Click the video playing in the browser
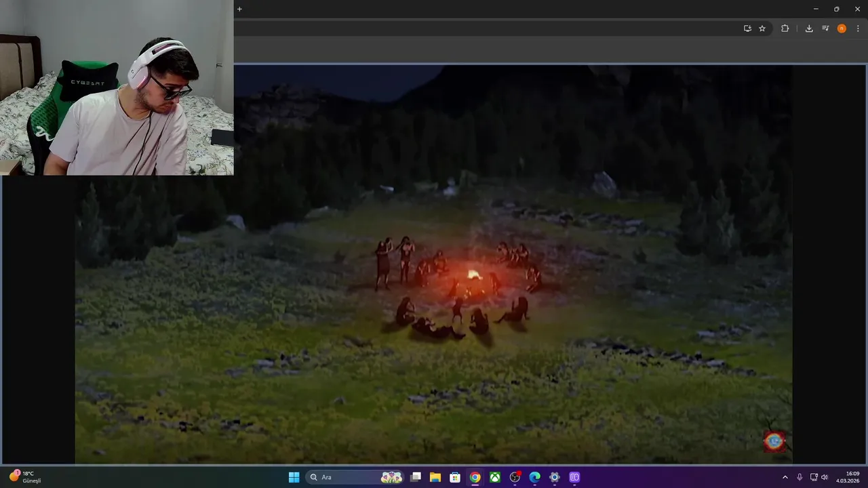This screenshot has height=488, width=868. pyautogui.click(x=434, y=264)
